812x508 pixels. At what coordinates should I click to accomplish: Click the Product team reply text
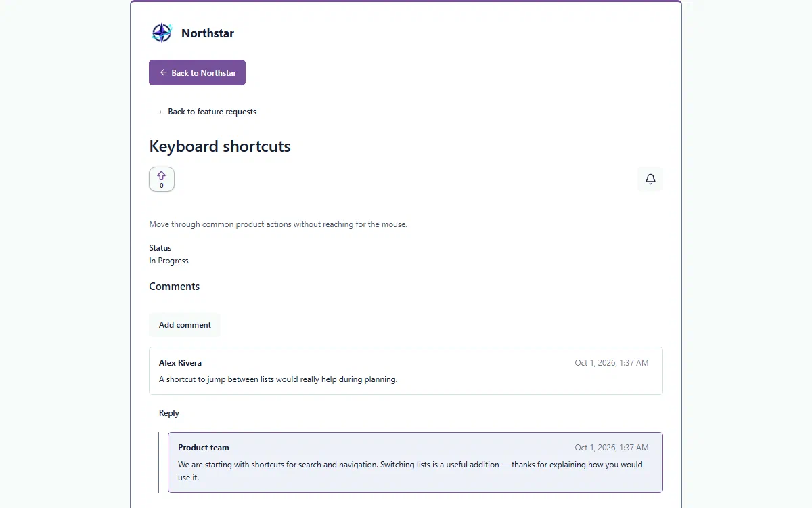coord(410,471)
